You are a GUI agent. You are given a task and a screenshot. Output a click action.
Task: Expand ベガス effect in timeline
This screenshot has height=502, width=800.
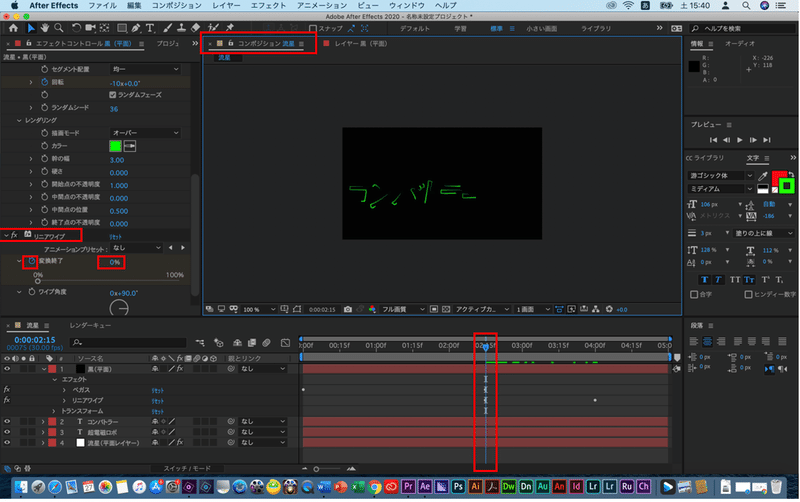coord(64,390)
